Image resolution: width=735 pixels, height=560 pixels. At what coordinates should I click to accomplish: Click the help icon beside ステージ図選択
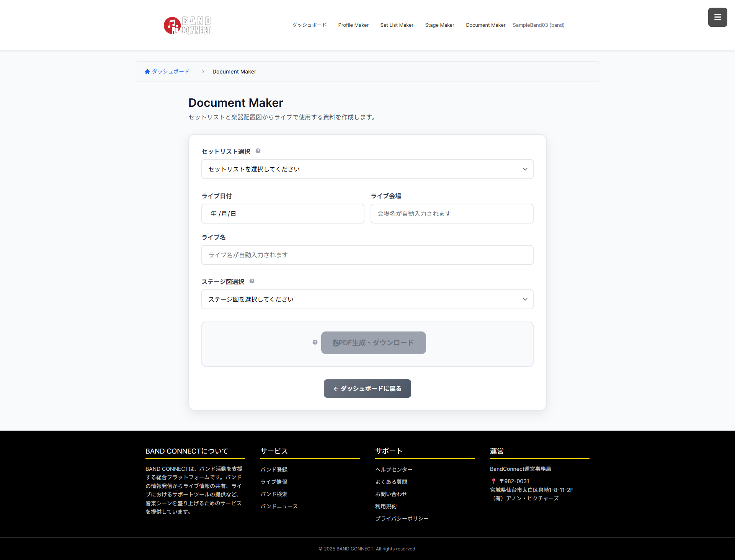(252, 281)
